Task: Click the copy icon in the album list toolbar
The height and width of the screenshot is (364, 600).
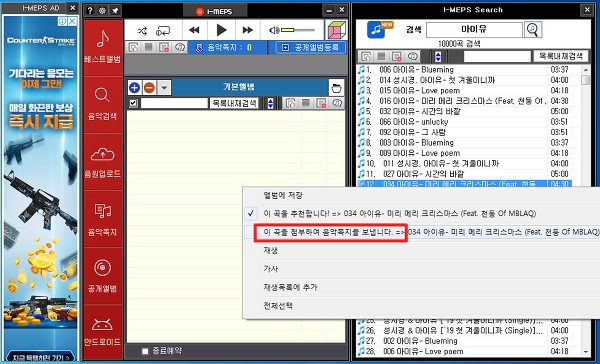Action: coord(291,103)
